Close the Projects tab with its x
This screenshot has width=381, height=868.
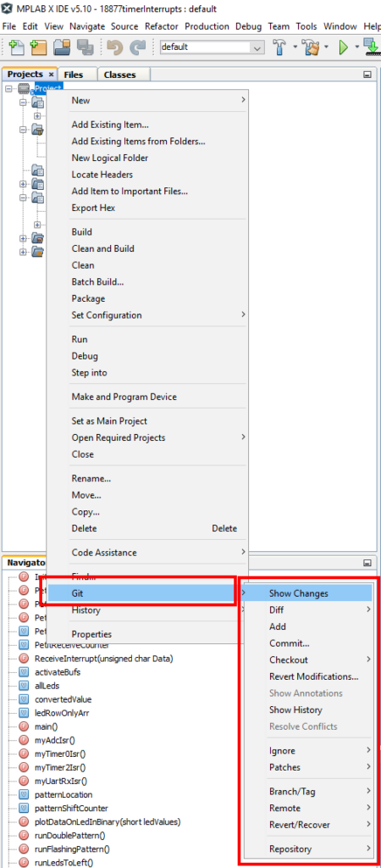(x=51, y=75)
